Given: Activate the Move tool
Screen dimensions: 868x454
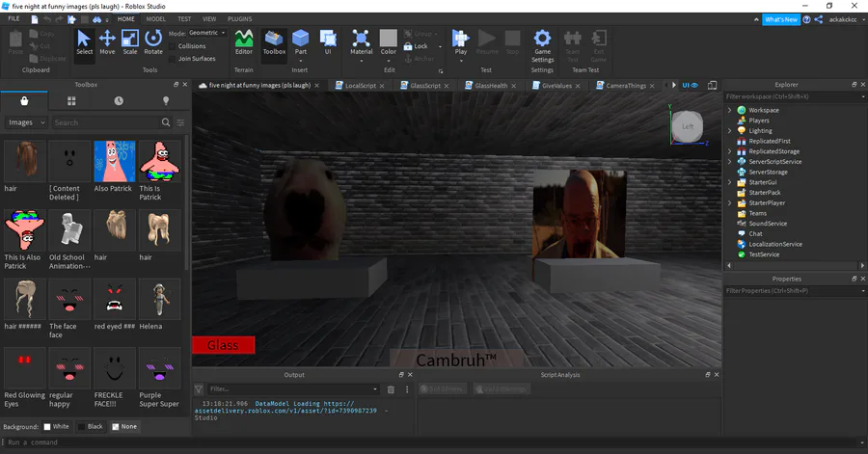Looking at the screenshot, I should point(107,42).
